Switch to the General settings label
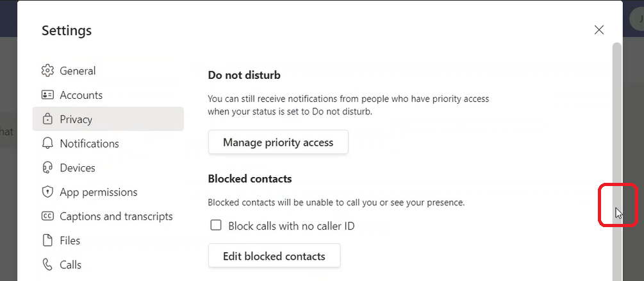The image size is (644, 281). point(78,71)
